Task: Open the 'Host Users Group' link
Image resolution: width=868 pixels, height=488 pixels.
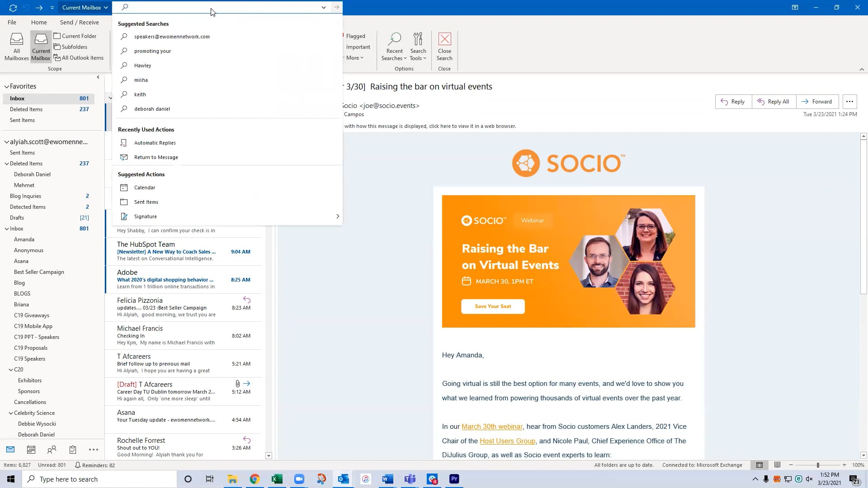Action: [x=507, y=441]
